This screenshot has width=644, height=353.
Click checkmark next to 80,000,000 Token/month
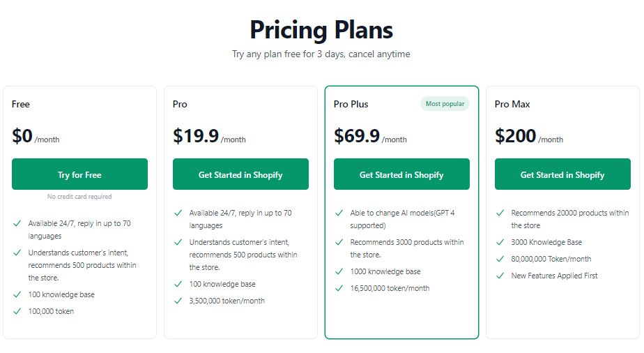(x=500, y=259)
